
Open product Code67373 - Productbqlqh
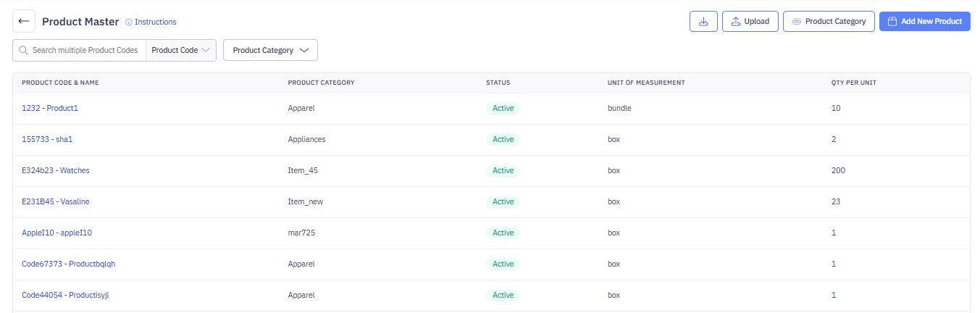point(68,264)
